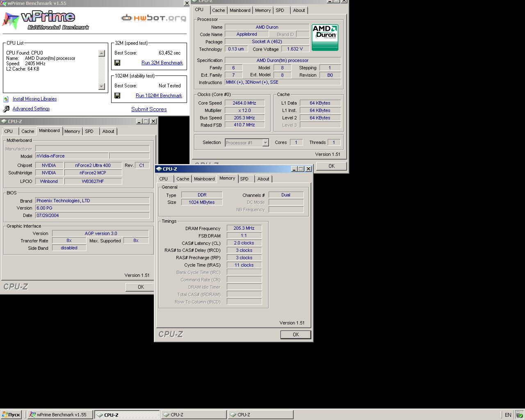The width and height of the screenshot is (525, 420).
Task: Click the hwbot.org logo in wPrime
Action: 153,18
